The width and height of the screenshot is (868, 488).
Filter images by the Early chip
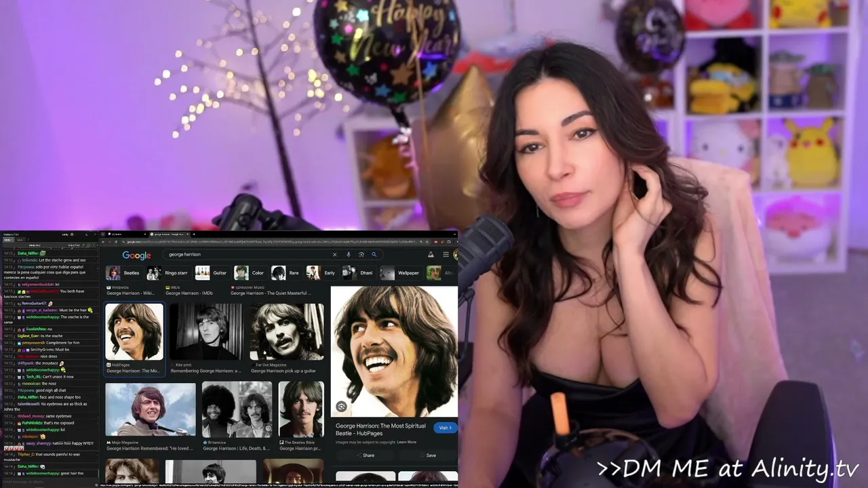pyautogui.click(x=321, y=273)
